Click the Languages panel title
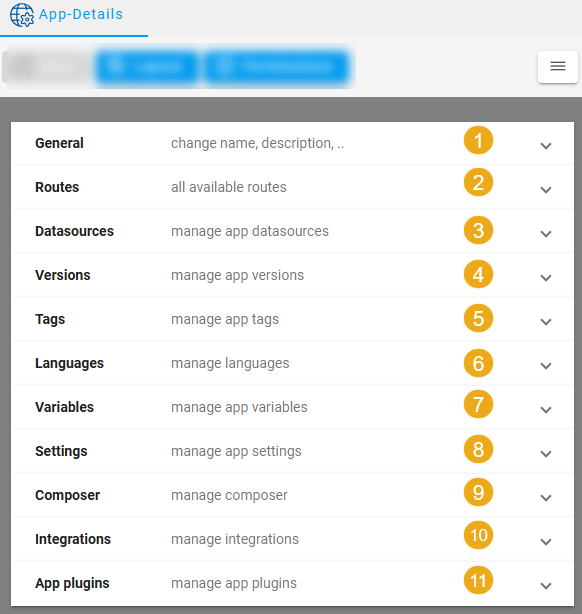Viewport: 582px width, 614px height. point(69,363)
